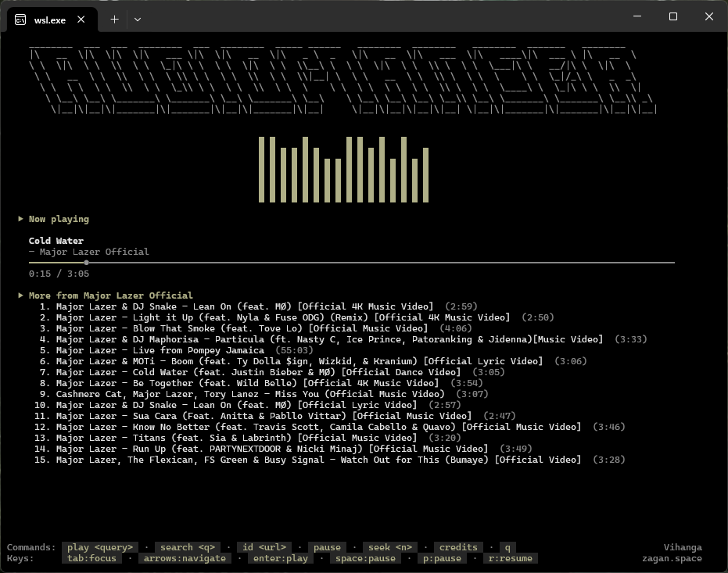This screenshot has width=728, height=573.
Task: Click the 'tab:focus' key hint
Action: [91, 558]
